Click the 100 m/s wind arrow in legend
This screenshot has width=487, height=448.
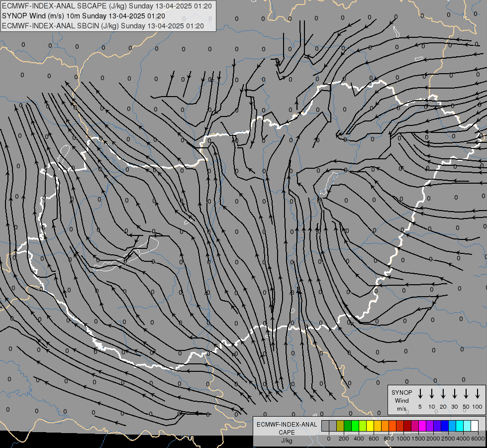point(478,394)
